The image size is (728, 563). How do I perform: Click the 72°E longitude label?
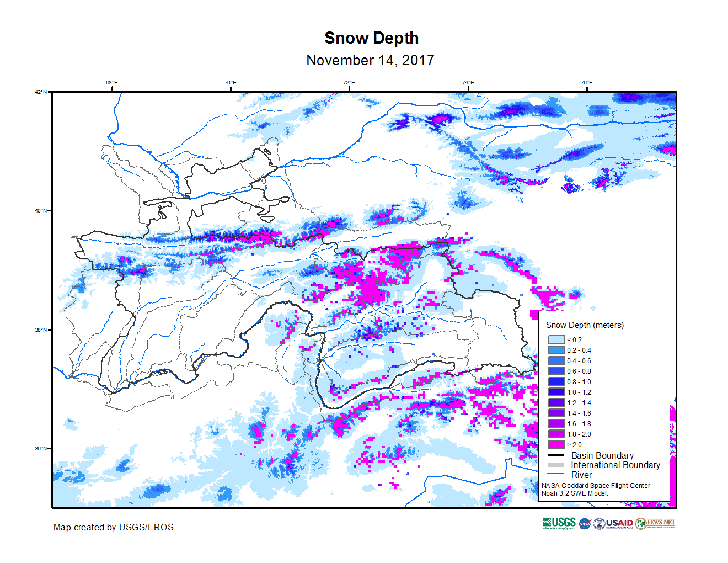[x=349, y=83]
